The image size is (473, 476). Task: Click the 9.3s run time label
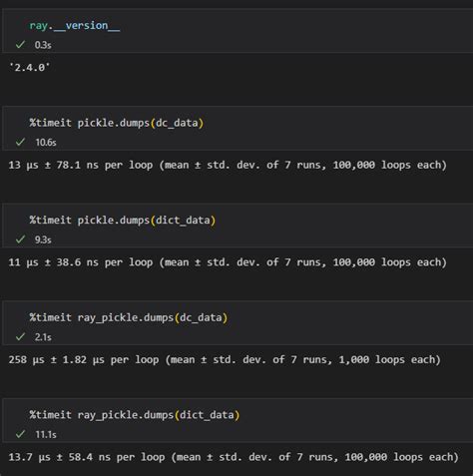point(43,239)
